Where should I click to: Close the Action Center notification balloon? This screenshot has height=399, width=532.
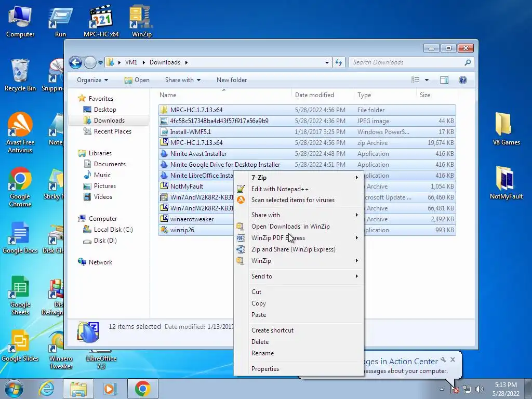point(453,360)
